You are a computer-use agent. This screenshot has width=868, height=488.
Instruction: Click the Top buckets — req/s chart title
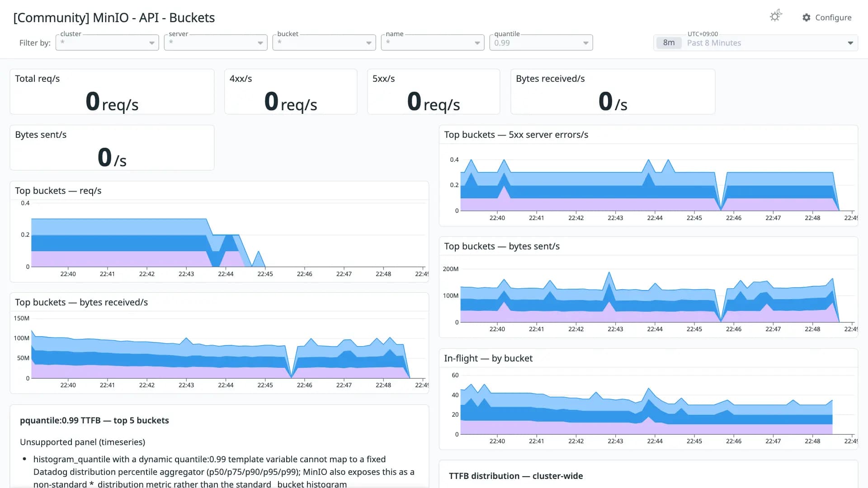(x=58, y=191)
